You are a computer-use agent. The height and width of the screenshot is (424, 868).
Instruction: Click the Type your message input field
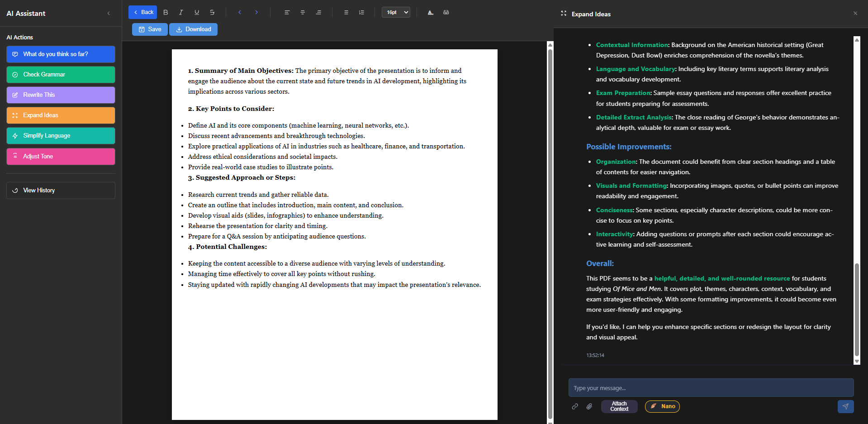tap(711, 388)
